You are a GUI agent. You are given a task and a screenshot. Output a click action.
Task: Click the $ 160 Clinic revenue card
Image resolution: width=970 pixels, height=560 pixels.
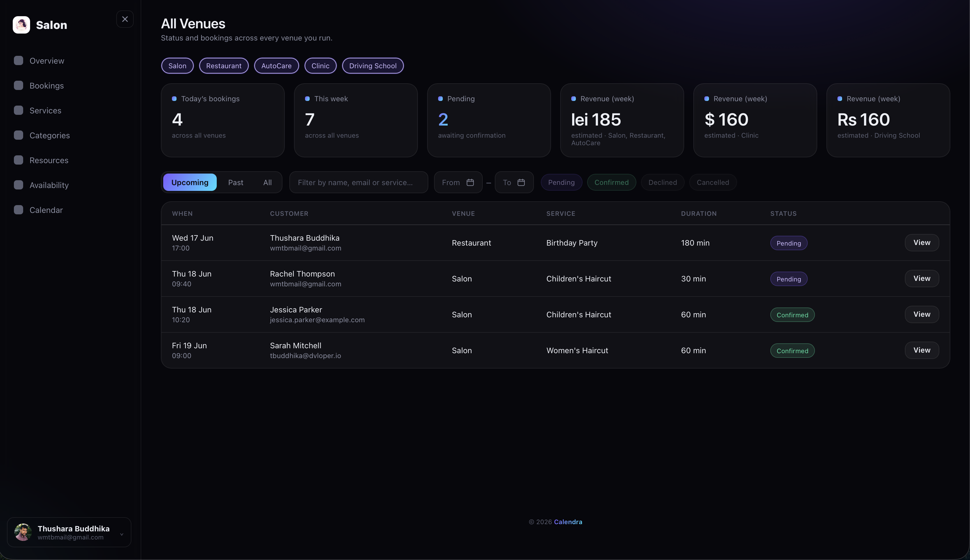click(x=755, y=120)
